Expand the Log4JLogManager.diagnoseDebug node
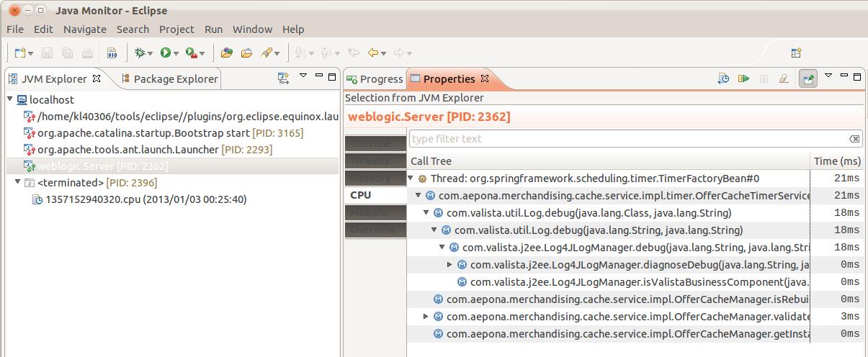Viewport: 868px width, 357px height. 450,264
